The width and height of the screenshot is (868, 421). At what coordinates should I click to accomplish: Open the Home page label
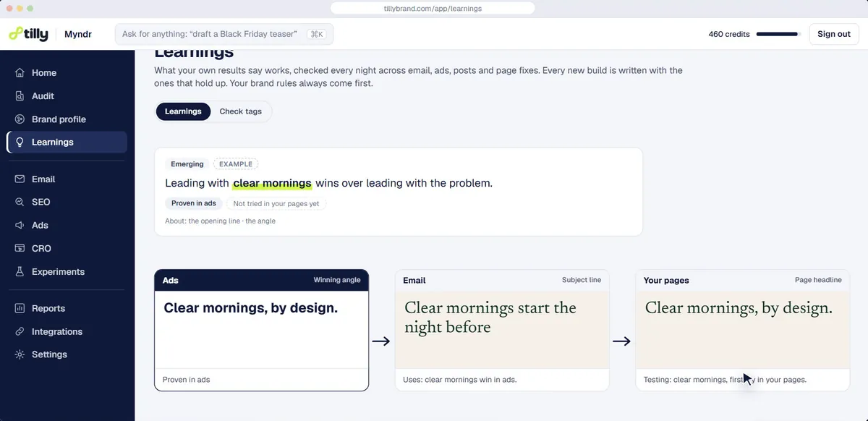(x=44, y=73)
